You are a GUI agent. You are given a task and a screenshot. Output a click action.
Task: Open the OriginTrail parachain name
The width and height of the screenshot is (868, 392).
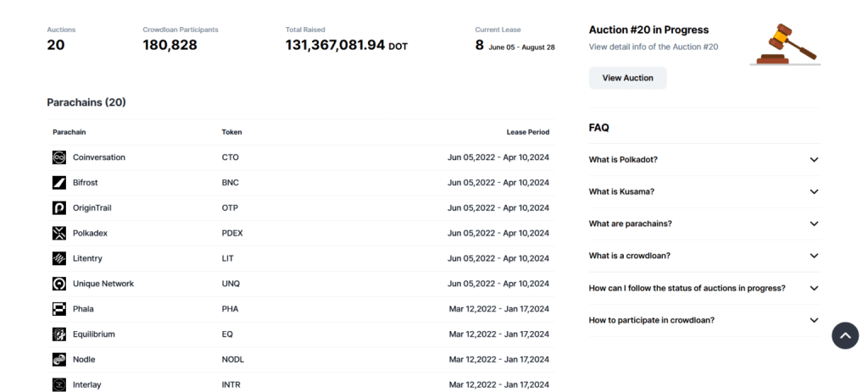tap(92, 208)
